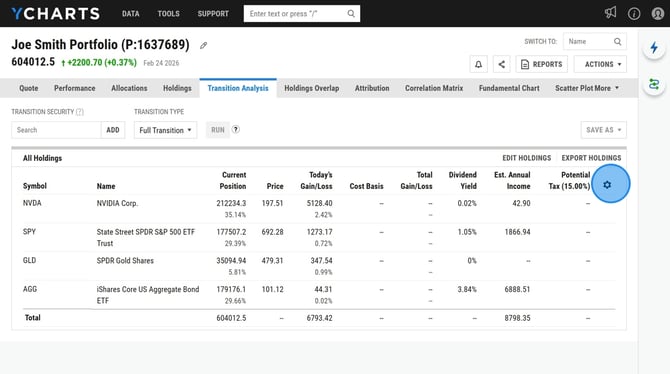Open the Scatter Plot tab
Screen dimensions: 670x374
574,88
